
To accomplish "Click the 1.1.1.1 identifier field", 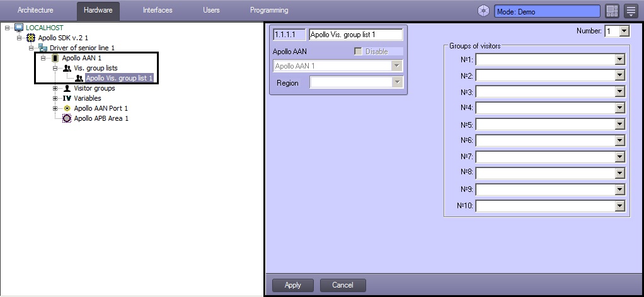I will (289, 35).
